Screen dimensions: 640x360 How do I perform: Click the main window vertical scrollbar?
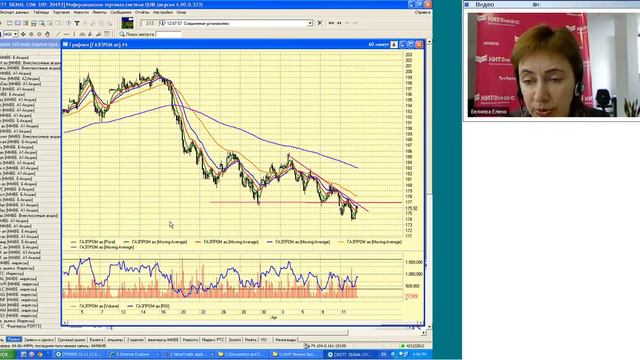(x=429, y=184)
